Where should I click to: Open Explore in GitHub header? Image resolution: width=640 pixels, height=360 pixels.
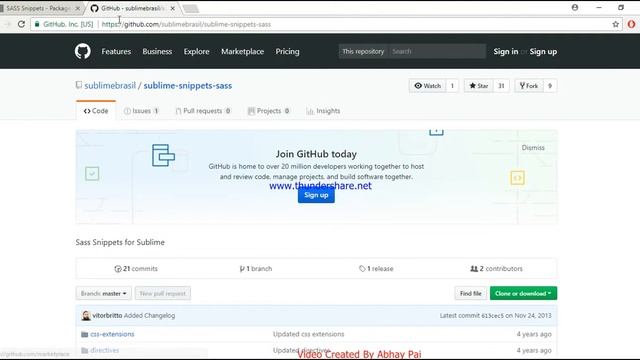click(x=196, y=51)
